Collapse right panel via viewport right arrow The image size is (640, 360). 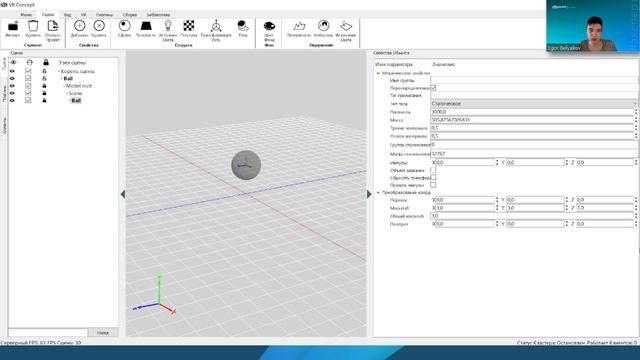(369, 194)
